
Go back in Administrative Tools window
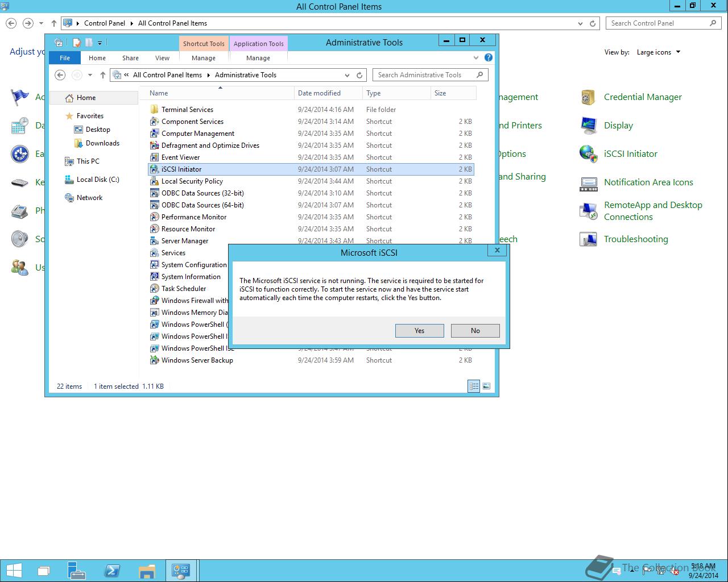click(60, 75)
